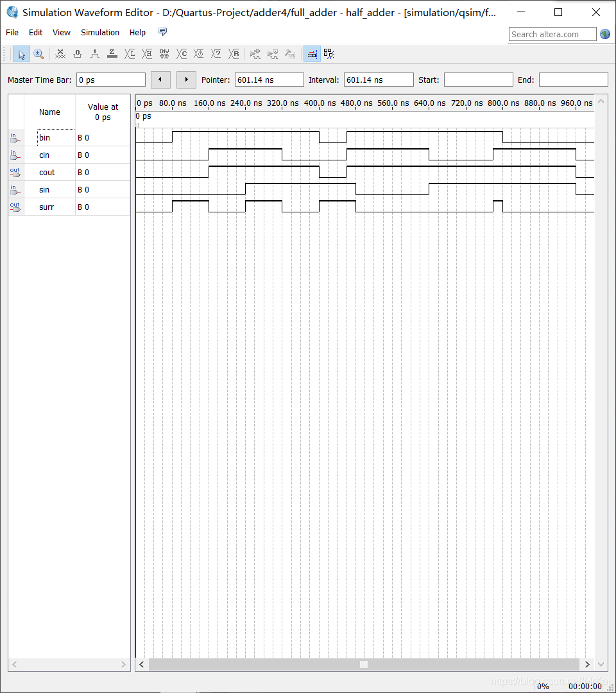Open Count Value (C) tool
This screenshot has height=693, width=616.
pyautogui.click(x=182, y=54)
